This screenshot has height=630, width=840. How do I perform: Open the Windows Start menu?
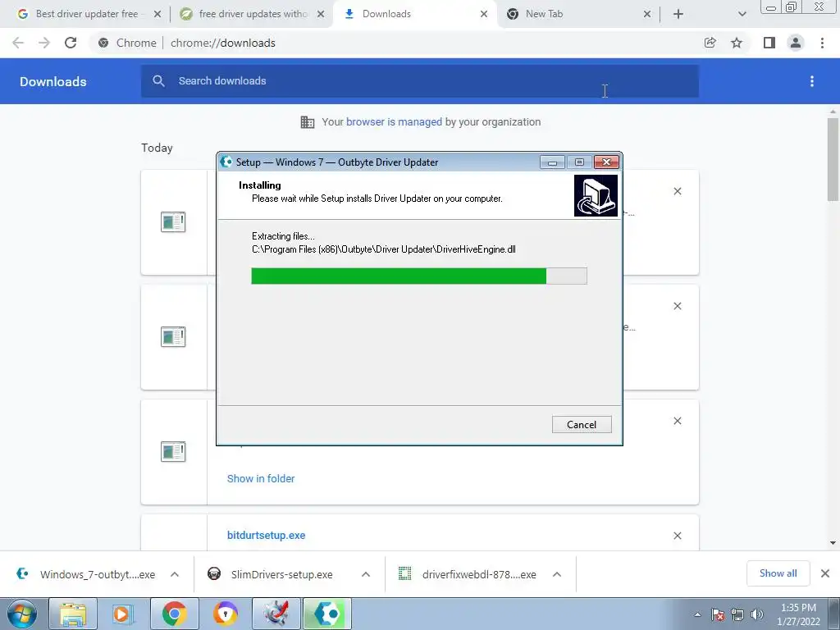point(21,614)
